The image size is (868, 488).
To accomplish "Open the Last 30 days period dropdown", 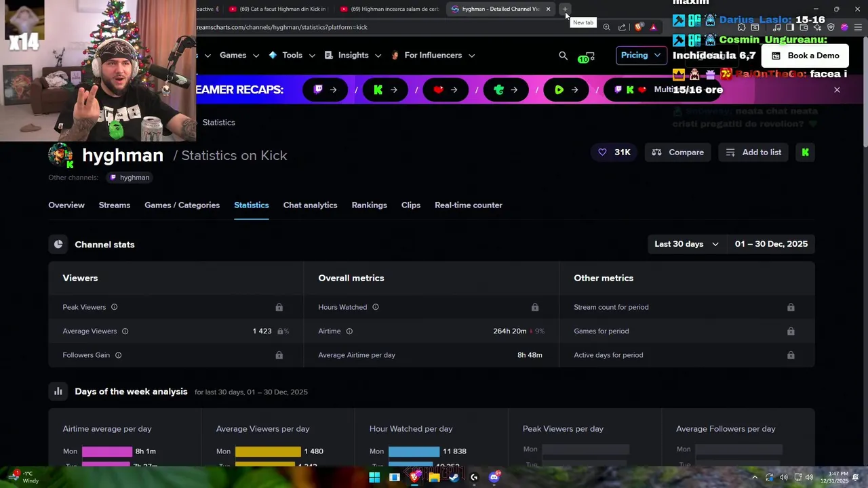I will coord(686,244).
